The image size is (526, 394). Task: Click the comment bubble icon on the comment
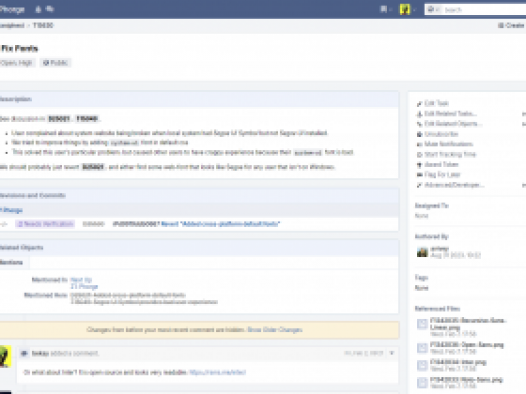click(x=24, y=353)
